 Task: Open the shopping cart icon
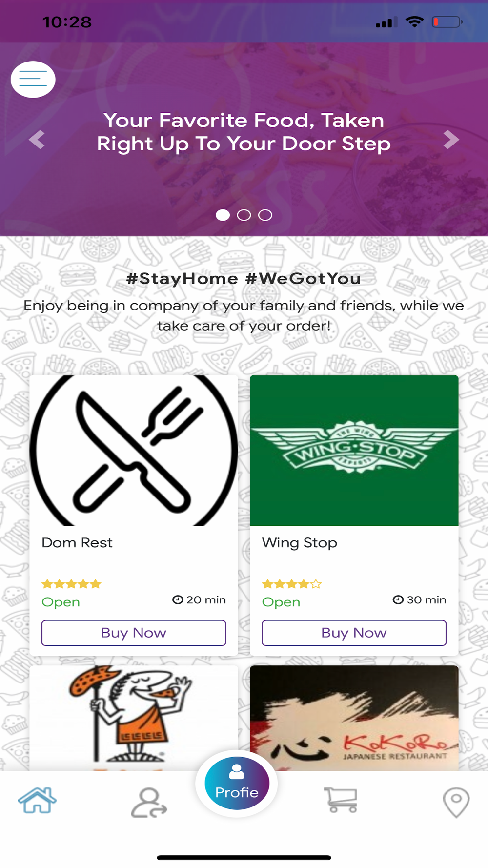pyautogui.click(x=341, y=800)
